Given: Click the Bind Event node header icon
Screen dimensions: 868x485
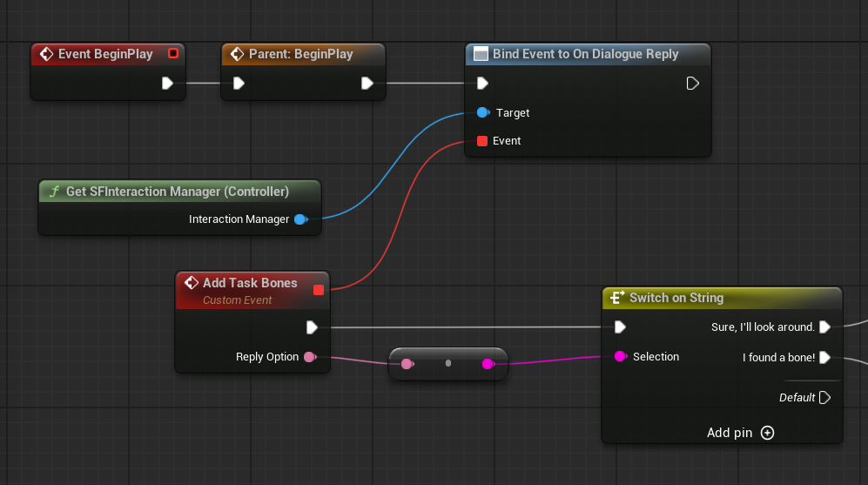Looking at the screenshot, I should tap(481, 54).
